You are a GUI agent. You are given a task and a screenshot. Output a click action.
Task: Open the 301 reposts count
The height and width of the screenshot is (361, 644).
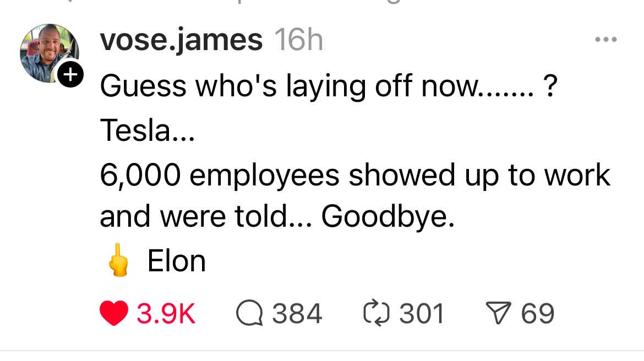421,314
